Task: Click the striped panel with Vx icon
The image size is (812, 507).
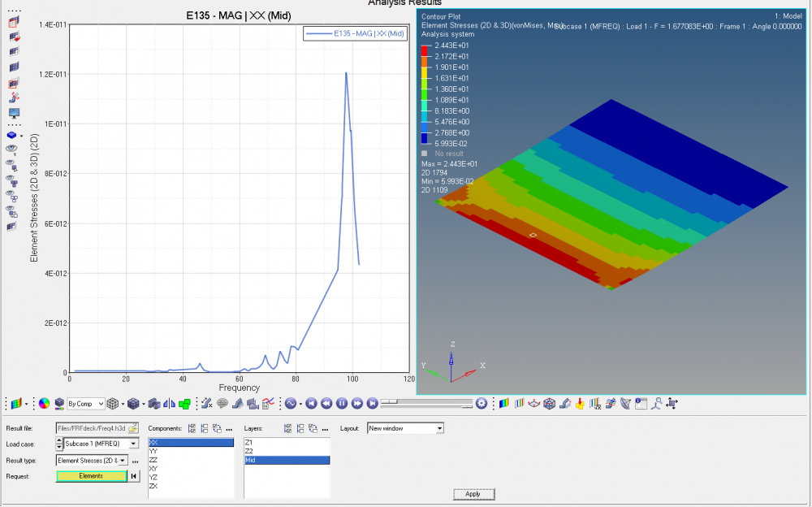Action: click(x=595, y=403)
